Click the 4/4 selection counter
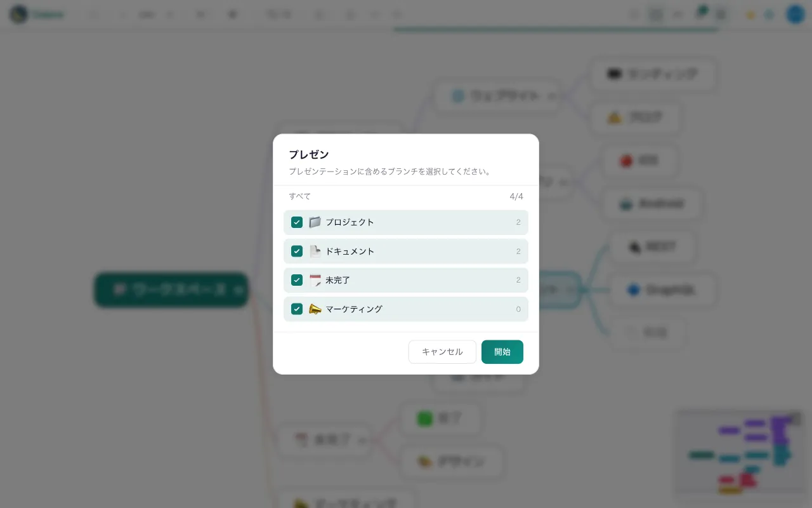812x508 pixels. coord(516,196)
